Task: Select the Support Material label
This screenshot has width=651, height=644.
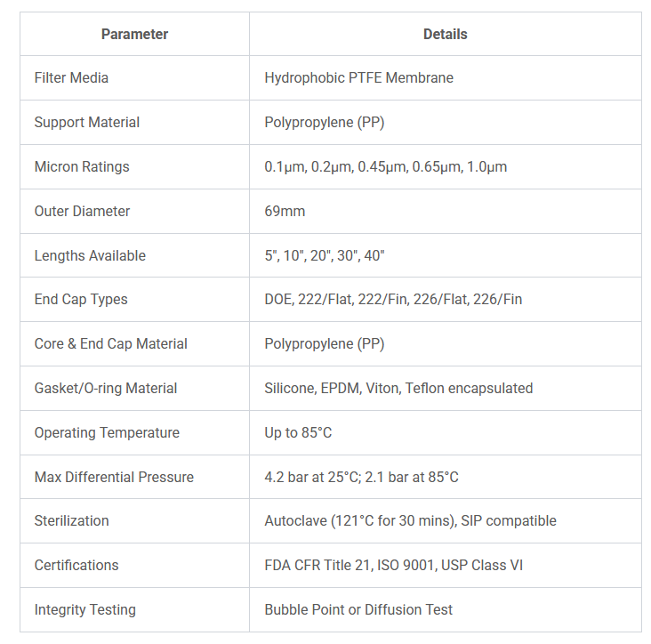Action: tap(86, 122)
